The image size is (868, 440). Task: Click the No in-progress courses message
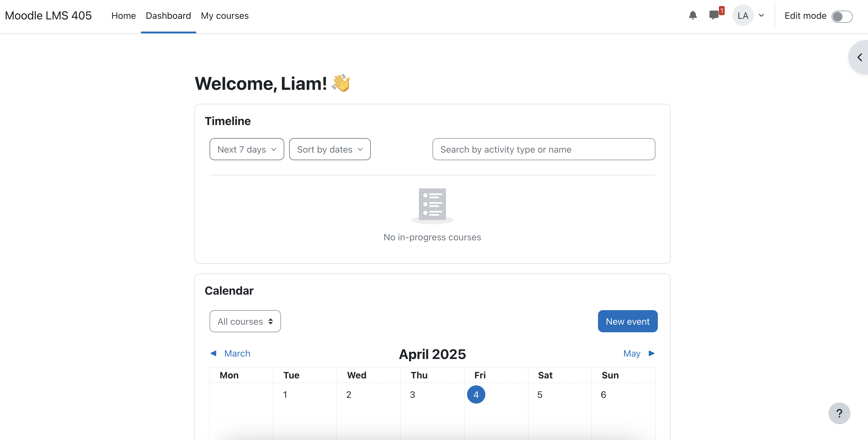(x=432, y=237)
